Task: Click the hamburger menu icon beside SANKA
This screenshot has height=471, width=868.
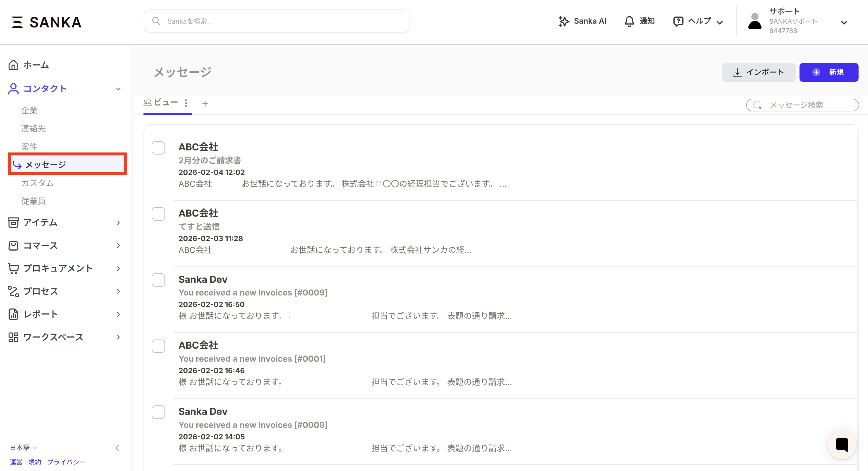Action: (17, 22)
